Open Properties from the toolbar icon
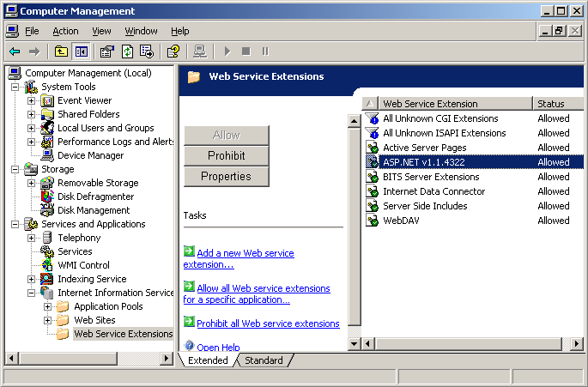The height and width of the screenshot is (387, 588). [x=107, y=51]
